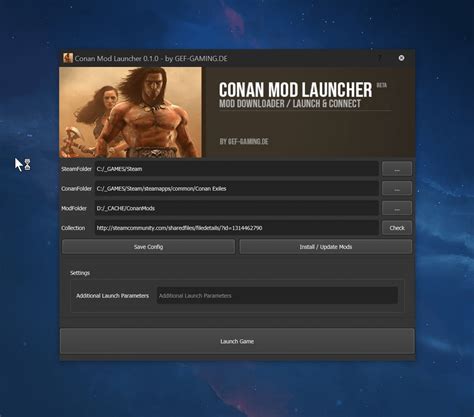The width and height of the screenshot is (474, 417).
Task: Click the ConanFolder label
Action: pyautogui.click(x=76, y=189)
